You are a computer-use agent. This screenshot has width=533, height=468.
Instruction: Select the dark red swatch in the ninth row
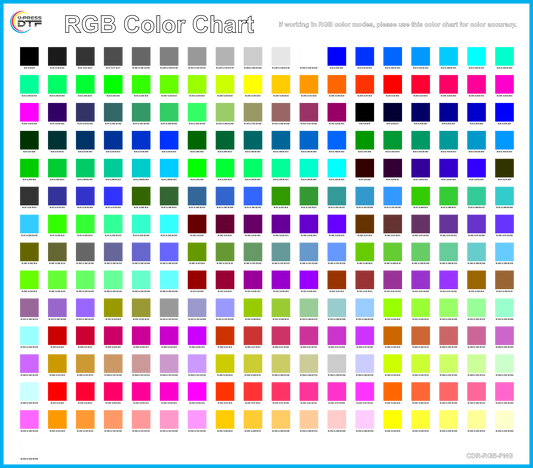coord(197,280)
